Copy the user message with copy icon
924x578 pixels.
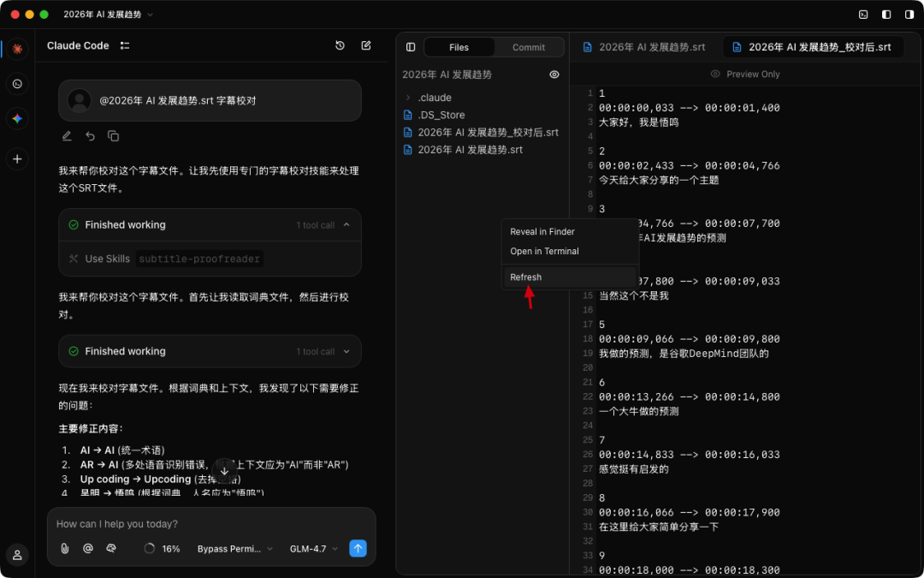pos(113,136)
